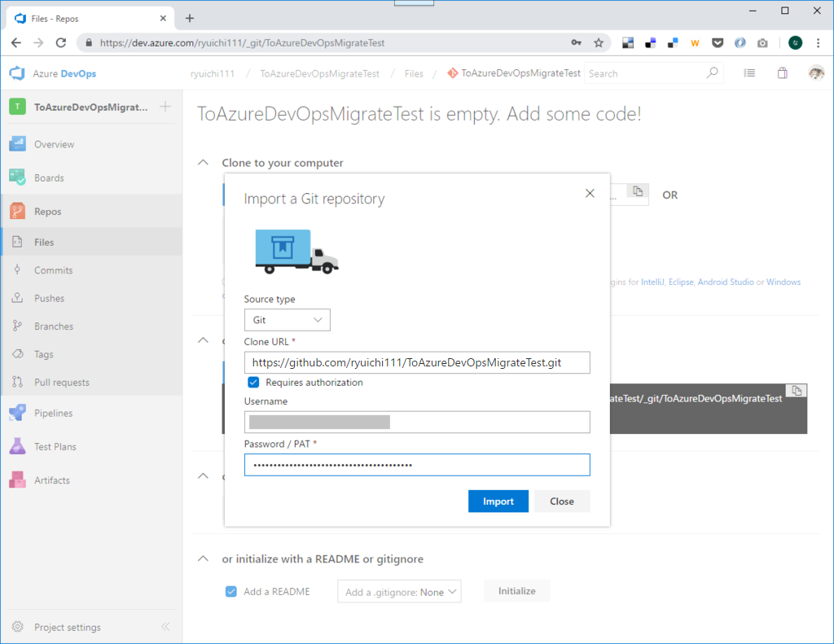Click the project avatar T icon
The image size is (834, 644).
pos(18,107)
